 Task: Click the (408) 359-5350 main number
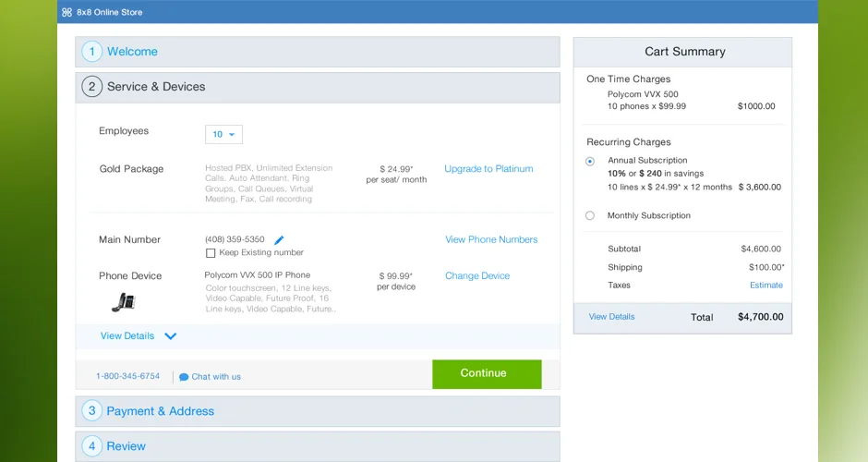[235, 239]
